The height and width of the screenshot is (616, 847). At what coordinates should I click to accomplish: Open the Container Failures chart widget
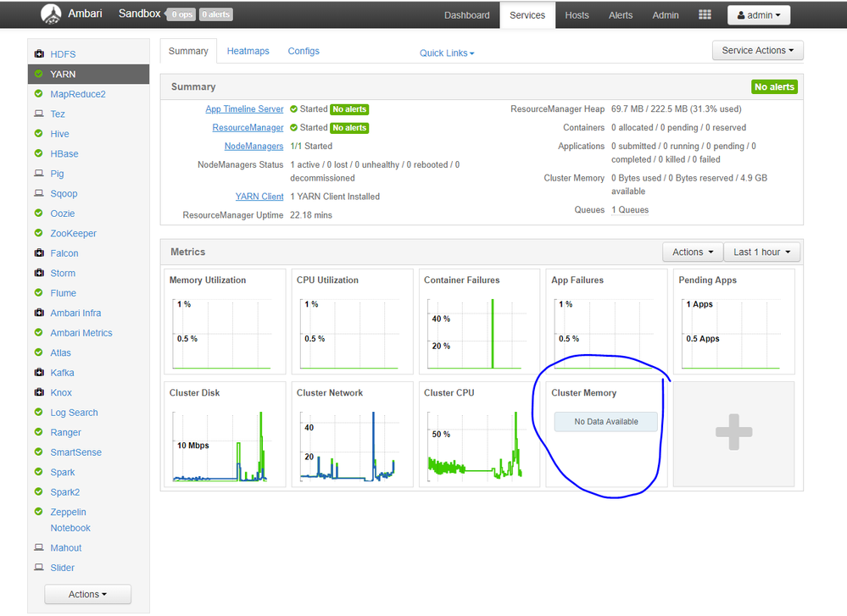pyautogui.click(x=479, y=321)
